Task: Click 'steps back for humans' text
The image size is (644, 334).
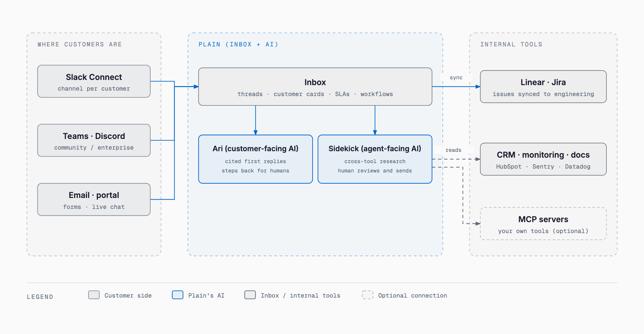Action: 256,171
